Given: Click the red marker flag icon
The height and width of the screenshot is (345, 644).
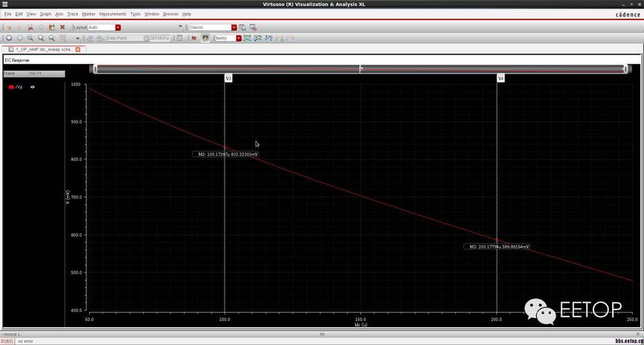Looking at the screenshot, I should point(194,39).
